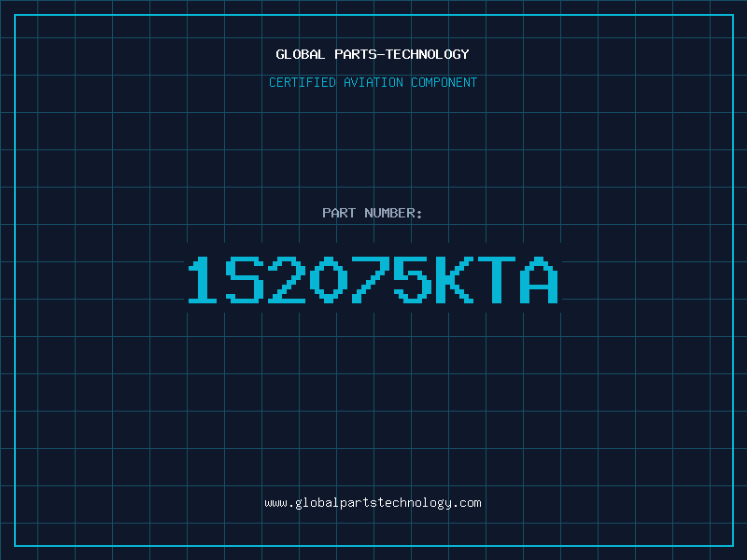The width and height of the screenshot is (747, 560).
Task: Select the part number 1S2075KTA
Action: click(x=373, y=280)
